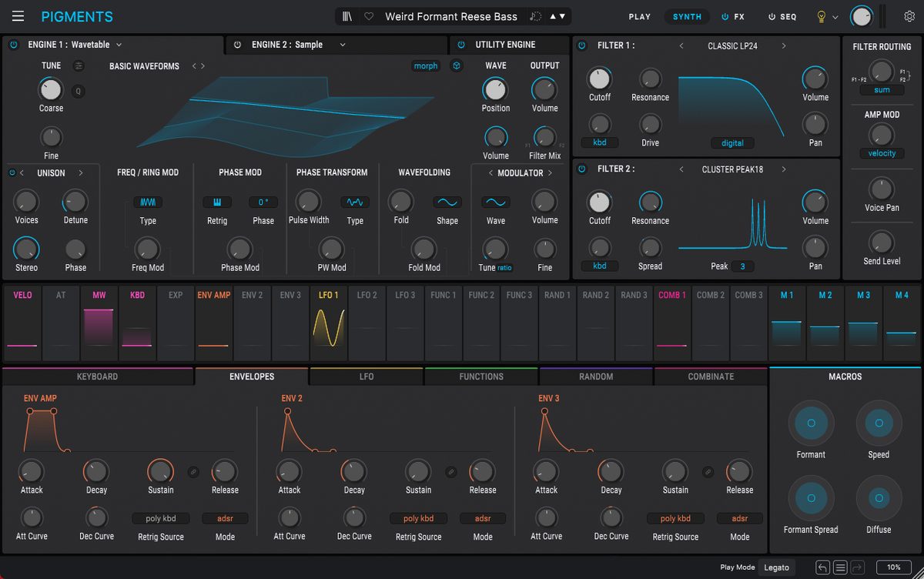Go to previous preset with up arrow
Screen dimensions: 924x579
click(551, 16)
